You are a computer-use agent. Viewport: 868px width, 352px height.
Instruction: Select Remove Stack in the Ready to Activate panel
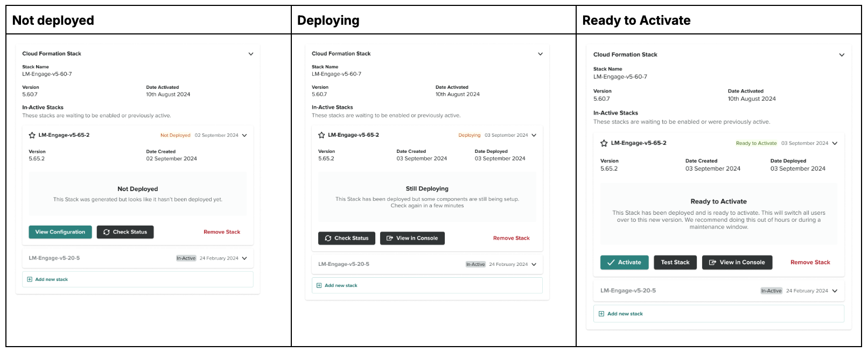click(810, 263)
